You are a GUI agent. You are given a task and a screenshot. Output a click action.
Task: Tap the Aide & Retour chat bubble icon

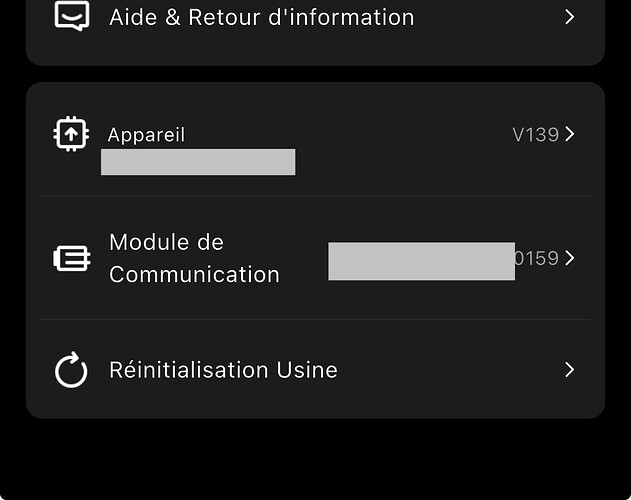point(72,16)
